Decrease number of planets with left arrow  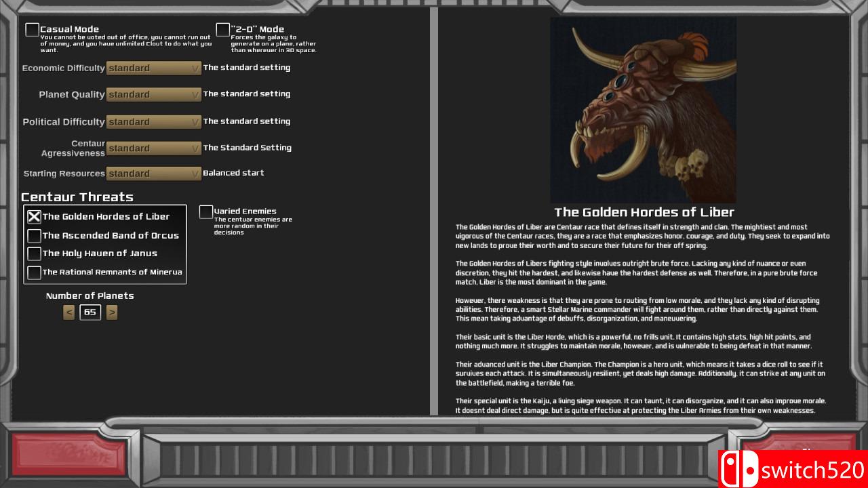pos(68,312)
